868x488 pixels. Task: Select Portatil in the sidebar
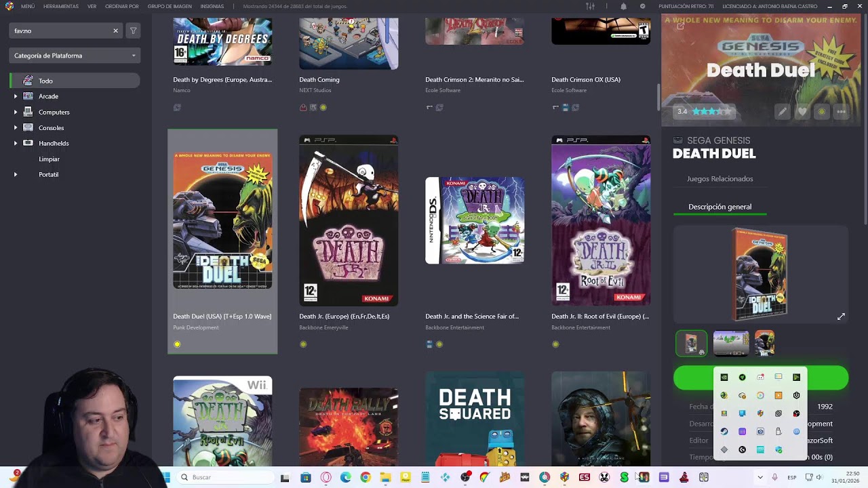click(x=48, y=174)
